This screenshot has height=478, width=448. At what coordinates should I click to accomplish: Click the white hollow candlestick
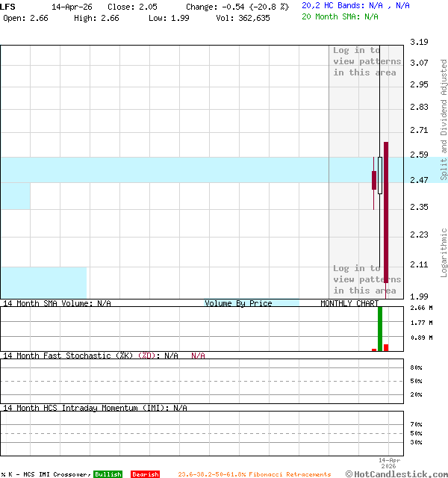[380, 176]
